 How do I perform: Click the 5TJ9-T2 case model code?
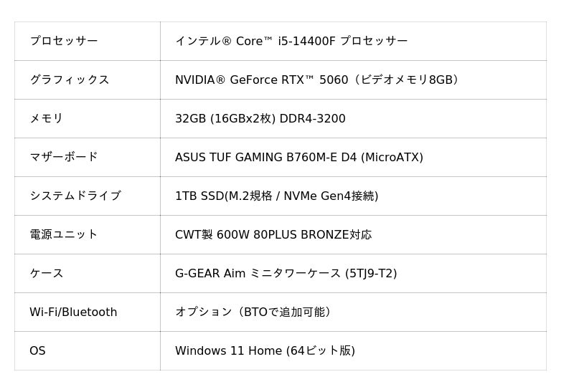click(371, 273)
